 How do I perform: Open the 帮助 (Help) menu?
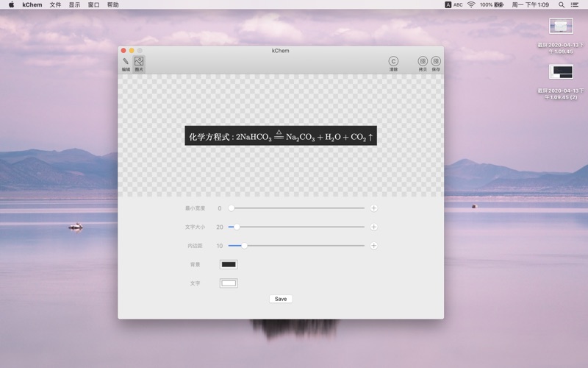pyautogui.click(x=112, y=4)
